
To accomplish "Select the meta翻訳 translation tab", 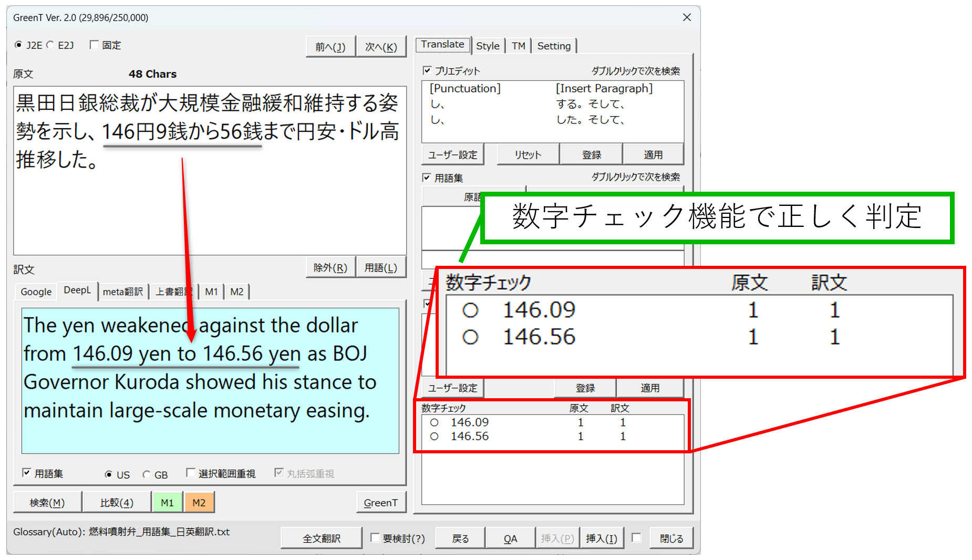I will [122, 292].
